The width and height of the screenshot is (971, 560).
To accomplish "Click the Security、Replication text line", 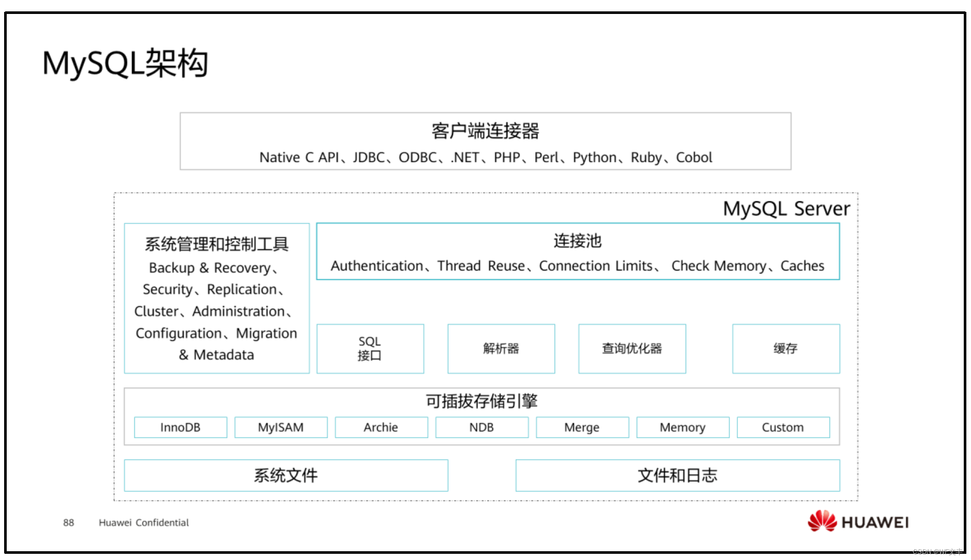I will tap(213, 289).
